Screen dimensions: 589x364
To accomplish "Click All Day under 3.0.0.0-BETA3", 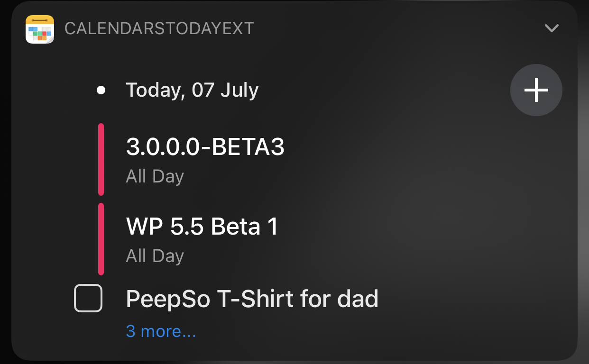I will pyautogui.click(x=155, y=176).
